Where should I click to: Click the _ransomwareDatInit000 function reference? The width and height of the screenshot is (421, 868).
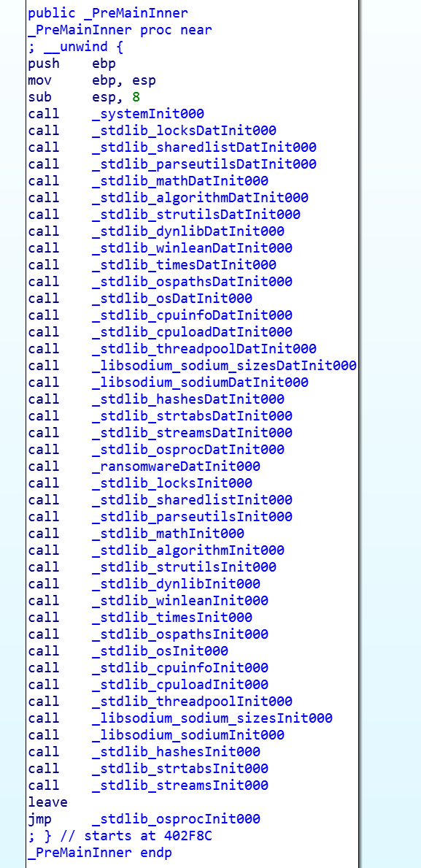point(176,466)
